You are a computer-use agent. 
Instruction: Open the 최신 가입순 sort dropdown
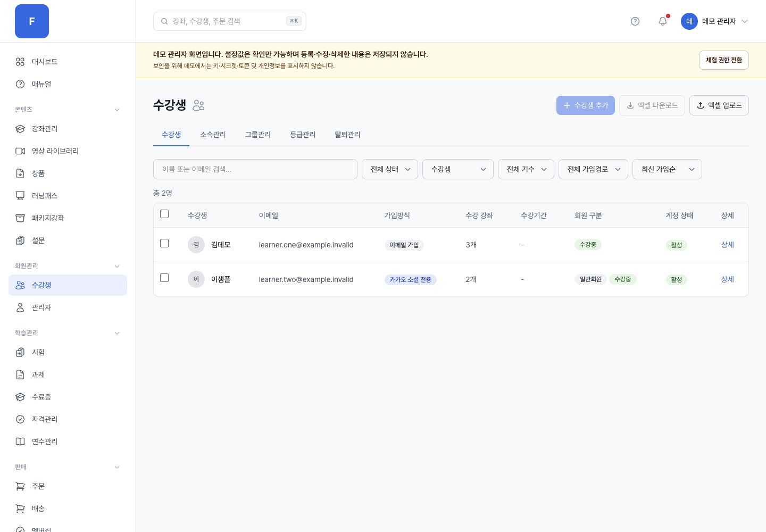[x=667, y=169]
